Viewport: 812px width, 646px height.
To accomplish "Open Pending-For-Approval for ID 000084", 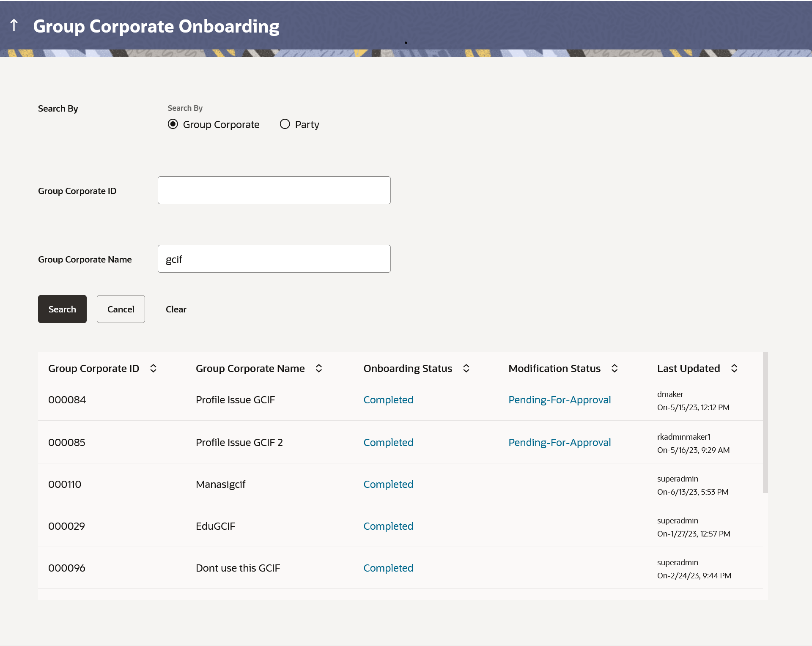I will pyautogui.click(x=560, y=400).
